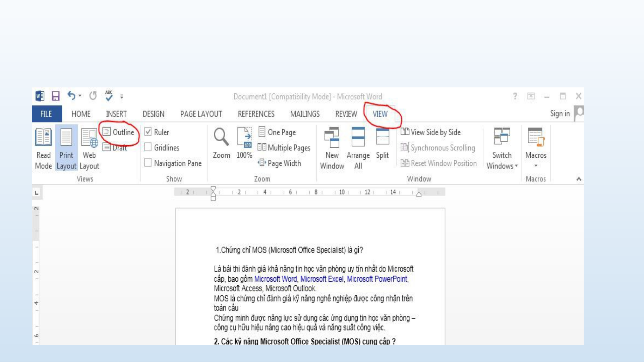The width and height of the screenshot is (644, 362).
Task: Open a New Window
Action: point(332,149)
